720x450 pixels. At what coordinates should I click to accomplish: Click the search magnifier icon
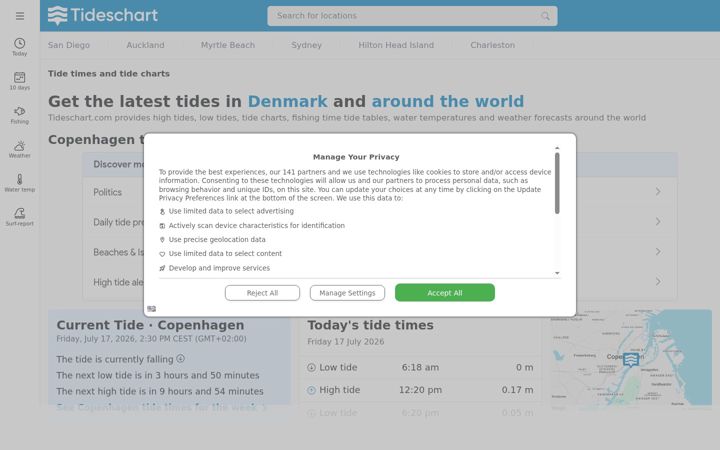(545, 16)
